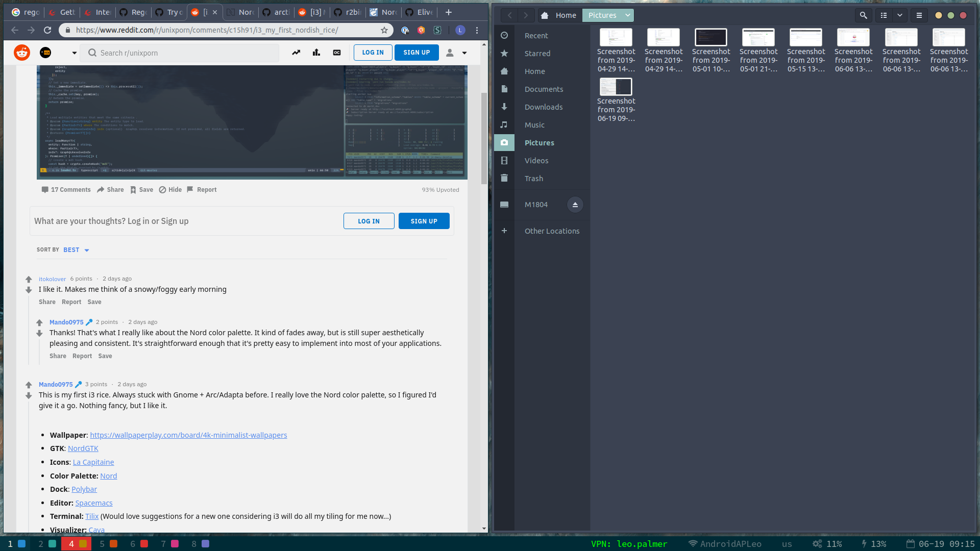The width and height of the screenshot is (980, 551).
Task: Click the LOG IN button on Reddit
Action: pos(373,53)
